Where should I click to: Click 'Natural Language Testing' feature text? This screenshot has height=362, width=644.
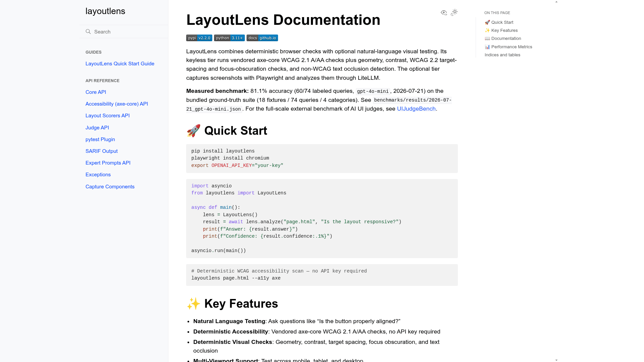(x=229, y=321)
